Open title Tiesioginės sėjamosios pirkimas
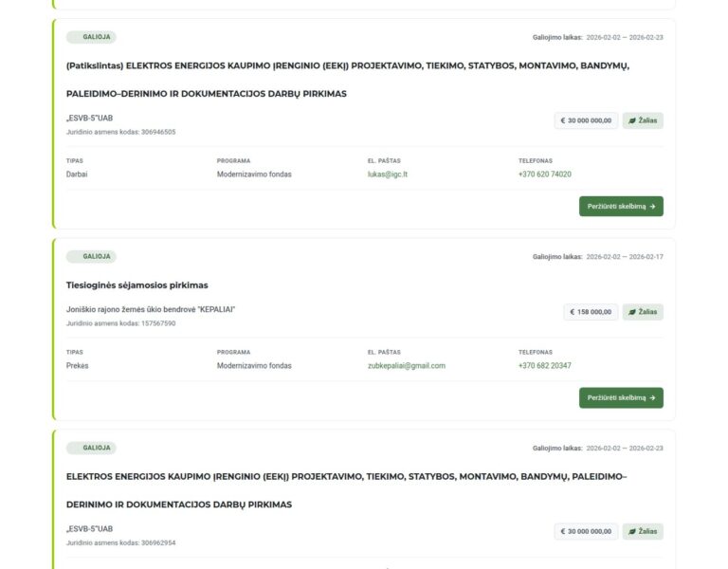This screenshot has height=569, width=728. coord(136,284)
